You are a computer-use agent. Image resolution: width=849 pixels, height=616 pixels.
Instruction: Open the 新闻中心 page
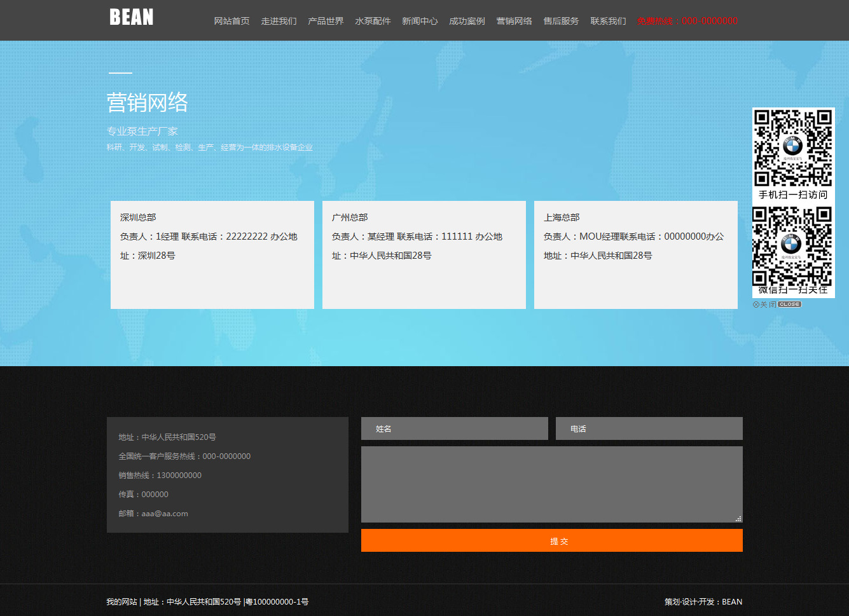pos(420,21)
